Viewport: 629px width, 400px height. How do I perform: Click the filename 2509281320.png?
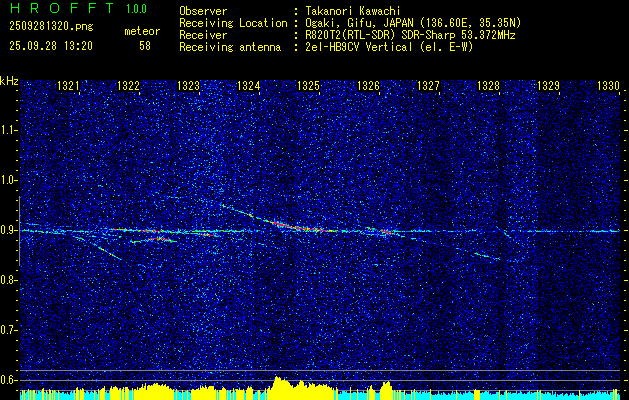tap(51, 26)
